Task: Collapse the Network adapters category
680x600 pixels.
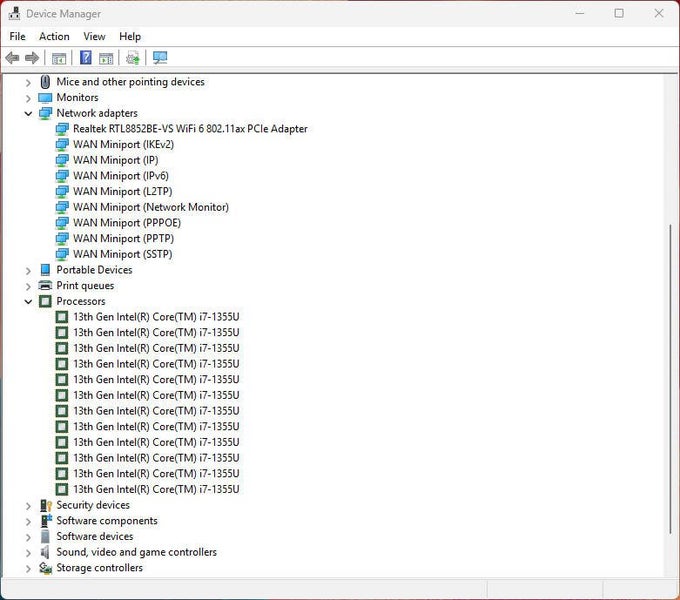Action: (x=28, y=113)
